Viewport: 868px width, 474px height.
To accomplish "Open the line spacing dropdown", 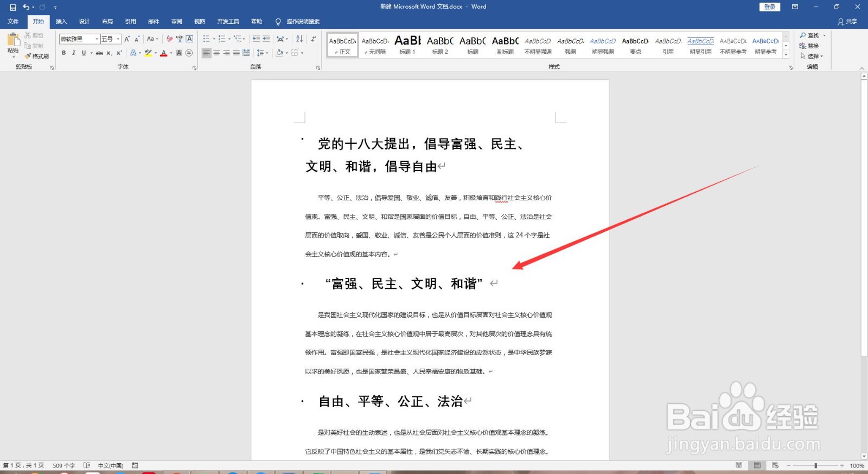I will tap(263, 53).
